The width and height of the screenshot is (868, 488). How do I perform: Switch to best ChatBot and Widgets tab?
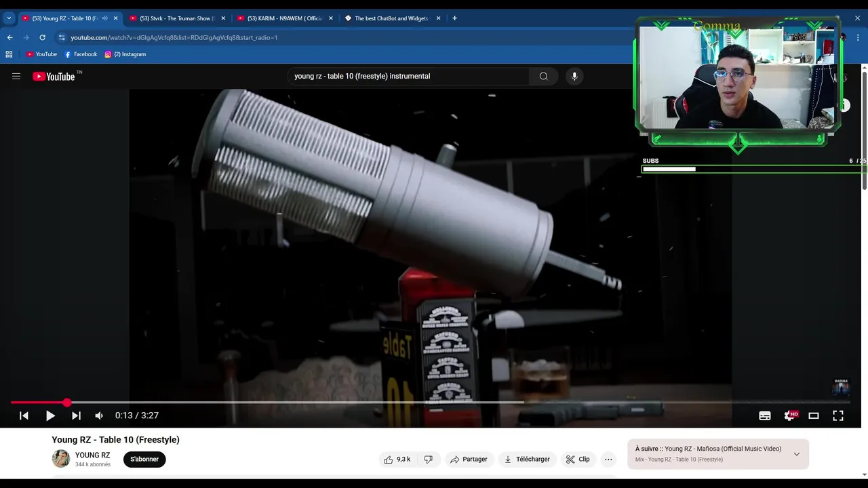[391, 18]
